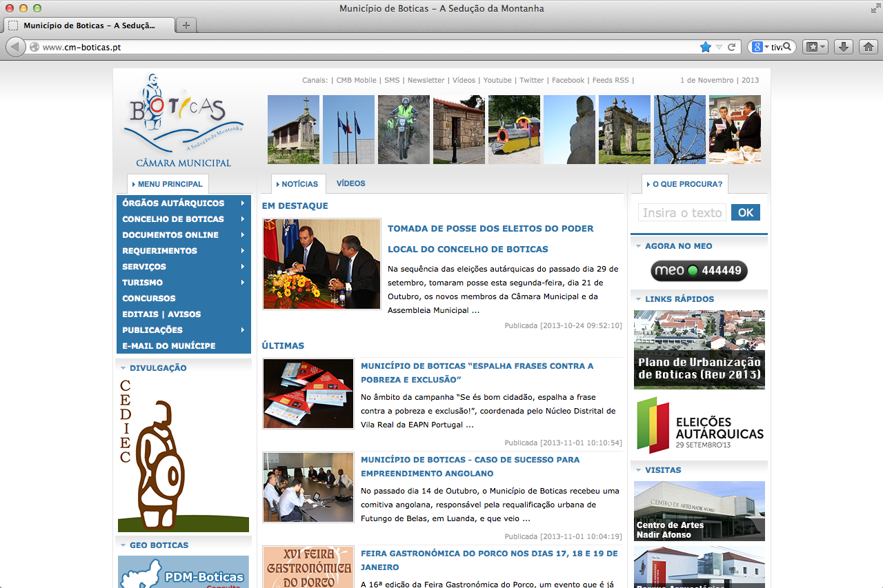Screen dimensions: 883x588
Task: Open Centro de Artes Nadir Afonso thumbnail
Action: click(700, 511)
